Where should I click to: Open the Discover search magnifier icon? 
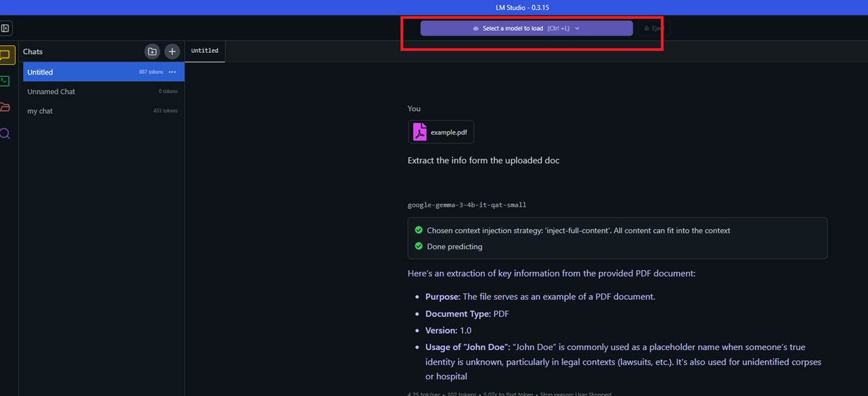point(5,133)
